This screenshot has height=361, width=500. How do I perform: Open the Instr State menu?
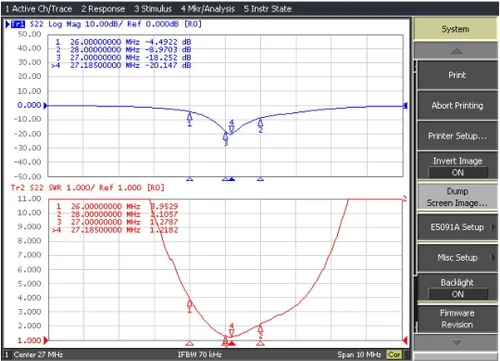tap(268, 9)
